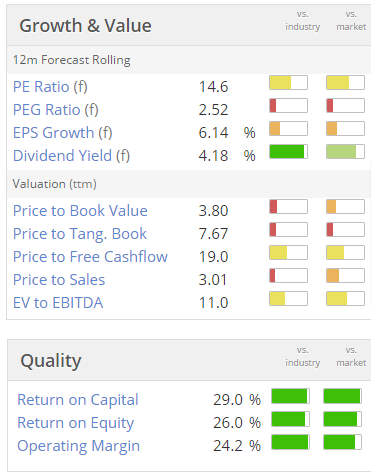Select Price to Book Value link
371x474 pixels.
point(80,211)
